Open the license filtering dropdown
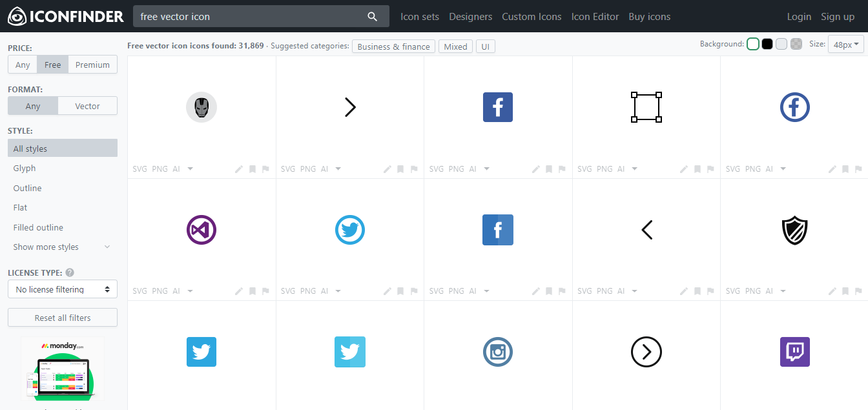868x410 pixels. coord(62,289)
